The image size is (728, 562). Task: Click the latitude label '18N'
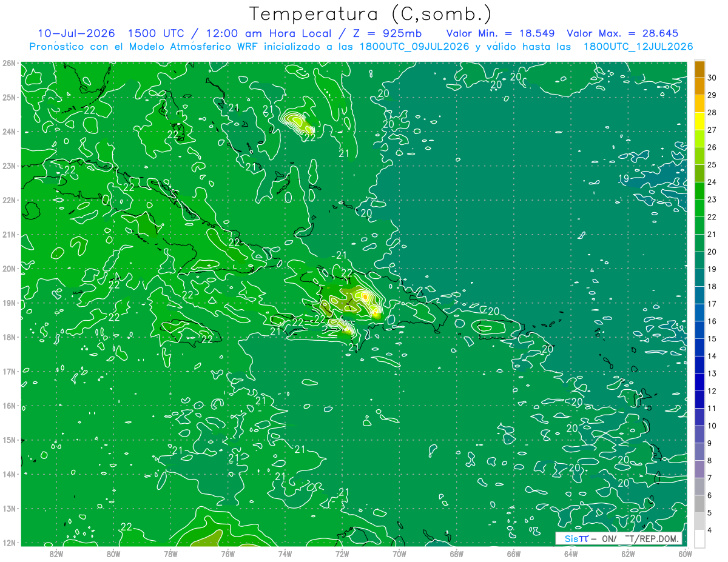pyautogui.click(x=8, y=337)
